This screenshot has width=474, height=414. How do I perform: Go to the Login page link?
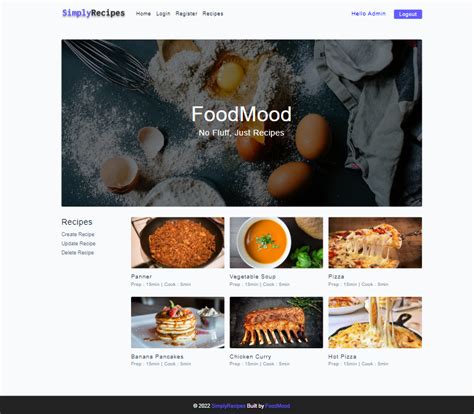(163, 14)
